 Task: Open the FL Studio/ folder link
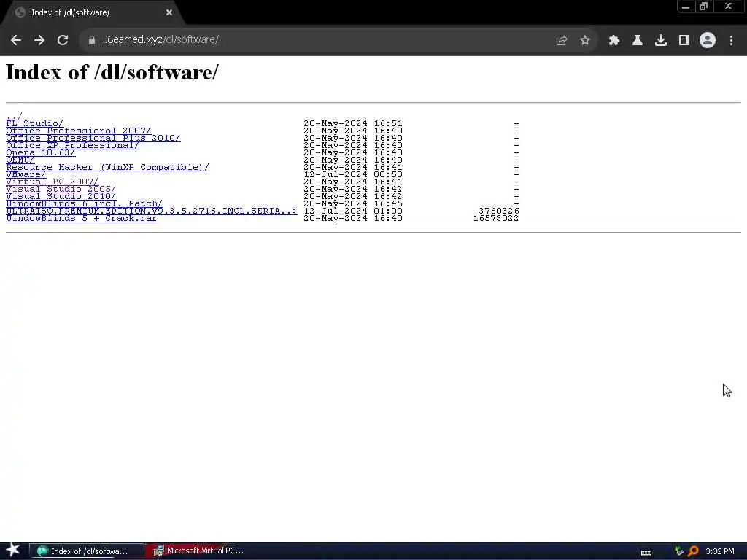pyautogui.click(x=34, y=123)
